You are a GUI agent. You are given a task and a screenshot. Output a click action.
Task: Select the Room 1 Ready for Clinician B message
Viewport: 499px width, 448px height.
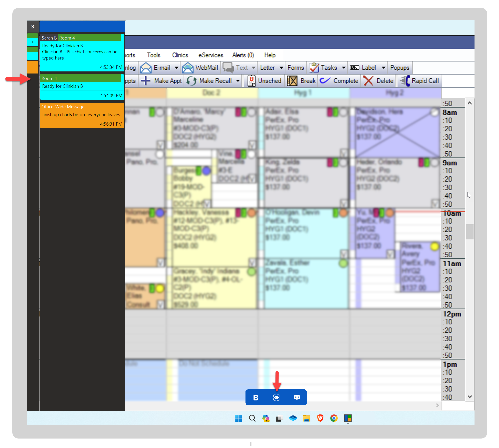point(82,87)
